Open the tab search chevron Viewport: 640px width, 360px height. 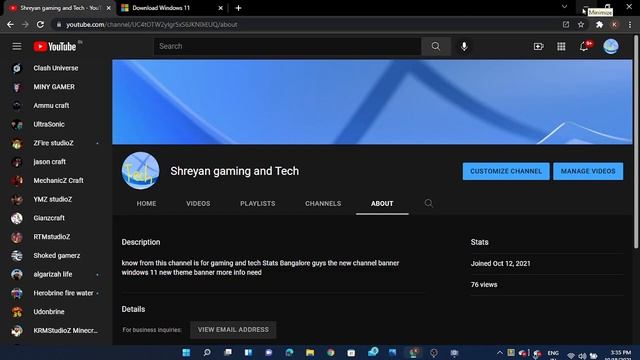564,7
